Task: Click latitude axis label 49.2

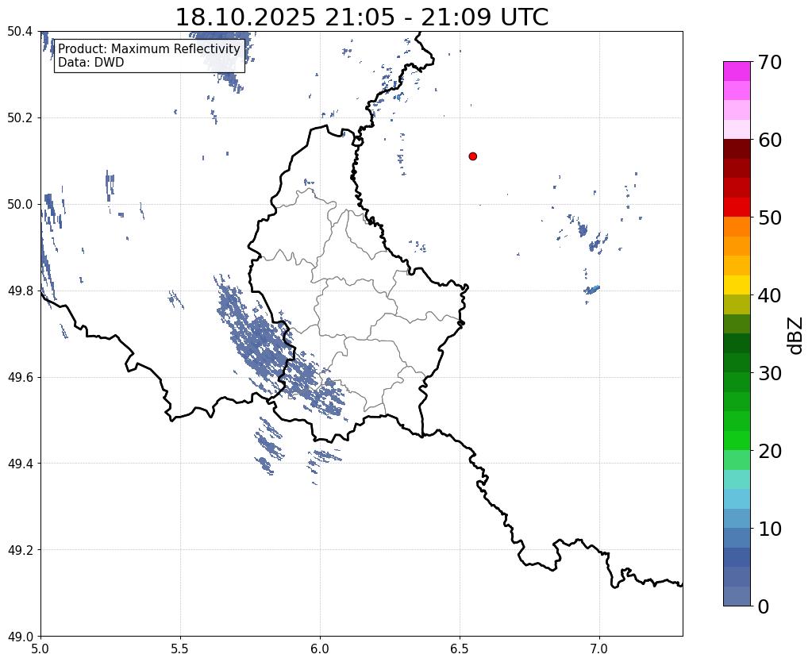Action: tap(20, 549)
